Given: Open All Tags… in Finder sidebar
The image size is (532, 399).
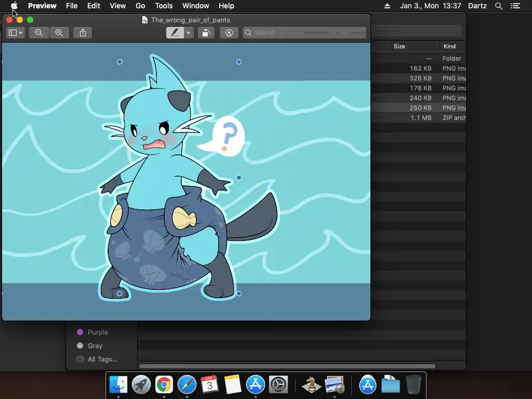Looking at the screenshot, I should pyautogui.click(x=102, y=360).
